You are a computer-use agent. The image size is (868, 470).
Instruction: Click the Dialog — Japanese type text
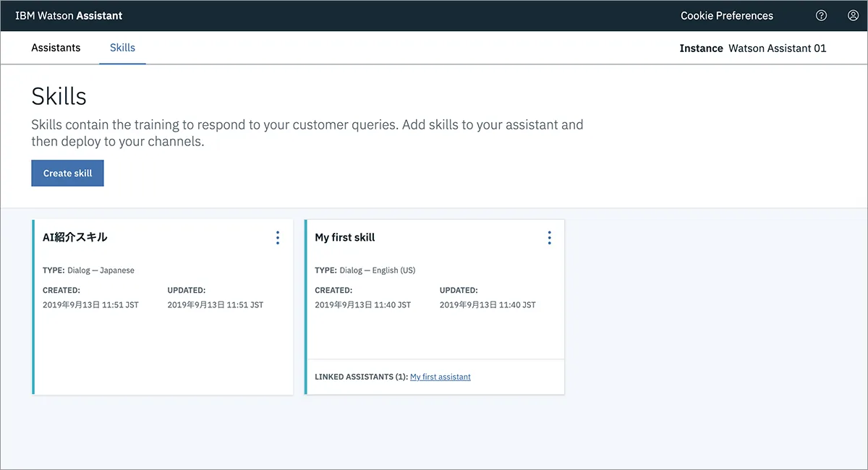[x=101, y=270]
